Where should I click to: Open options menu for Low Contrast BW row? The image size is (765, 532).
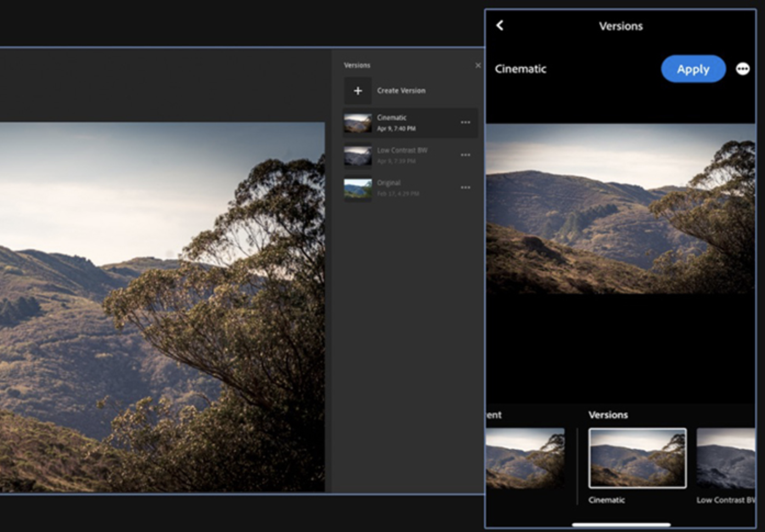point(465,155)
